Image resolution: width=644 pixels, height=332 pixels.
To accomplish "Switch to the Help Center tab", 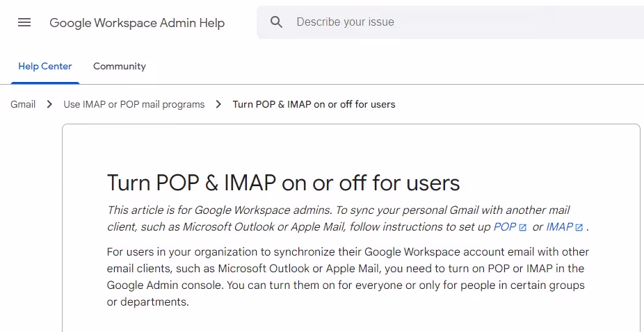I will 45,67.
